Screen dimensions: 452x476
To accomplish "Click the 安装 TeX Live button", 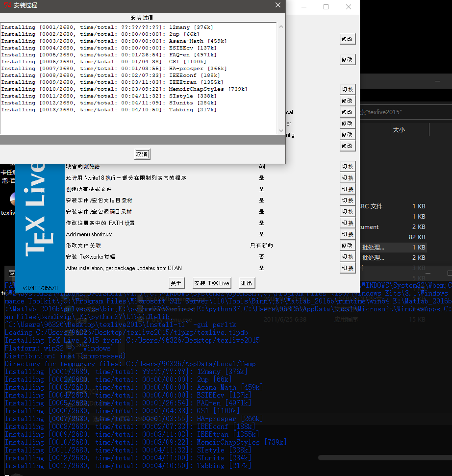I will [212, 283].
